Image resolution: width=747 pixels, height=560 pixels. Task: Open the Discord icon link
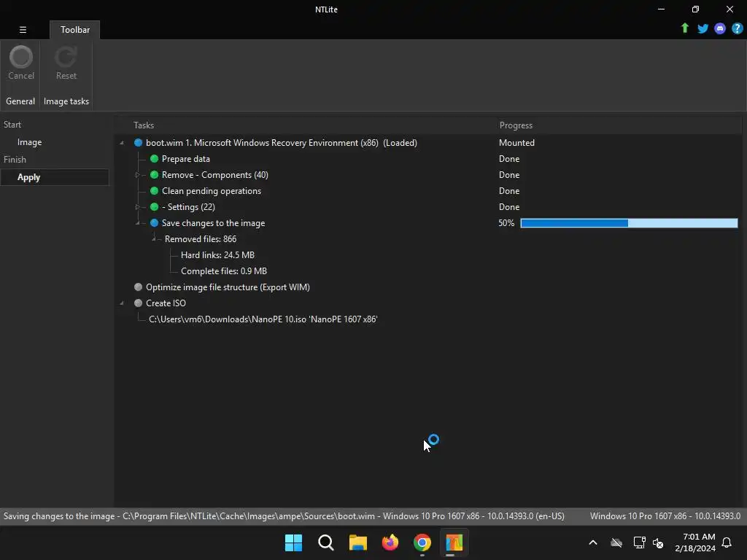point(720,28)
